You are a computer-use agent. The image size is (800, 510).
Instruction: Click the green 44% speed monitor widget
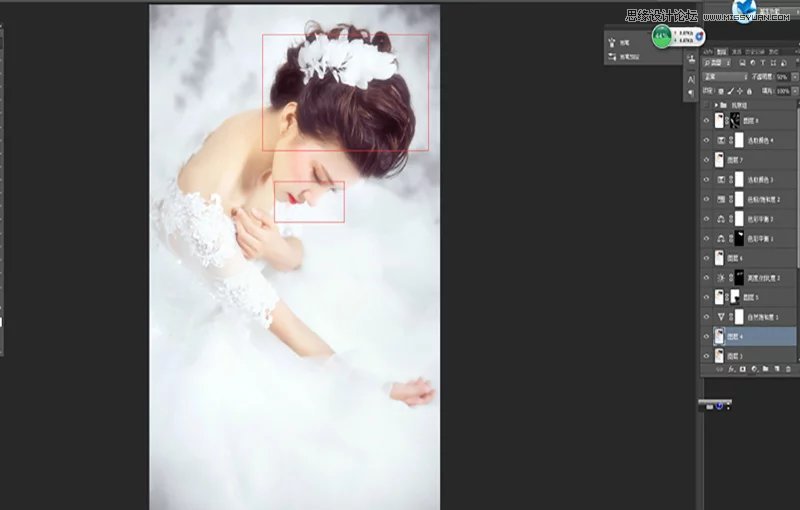(662, 37)
